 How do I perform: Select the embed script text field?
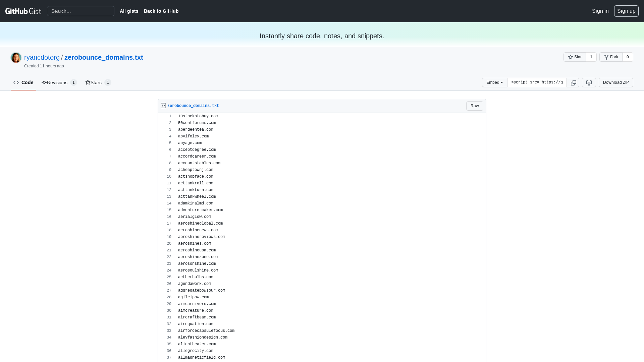click(x=537, y=82)
